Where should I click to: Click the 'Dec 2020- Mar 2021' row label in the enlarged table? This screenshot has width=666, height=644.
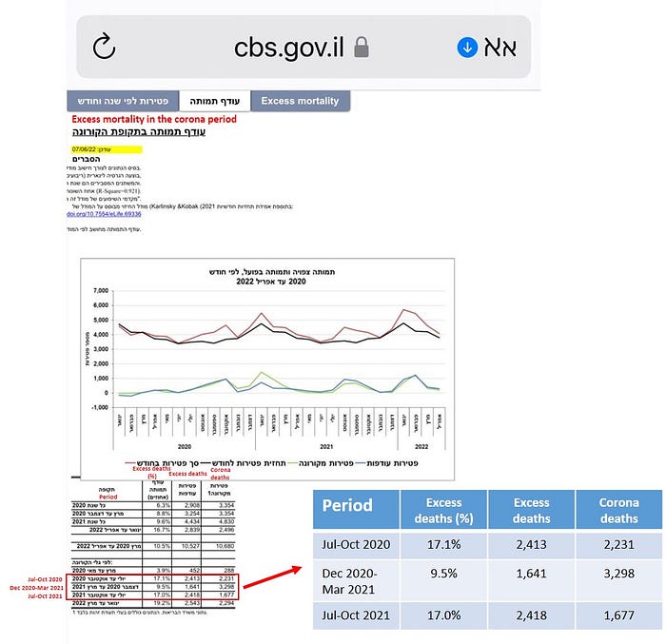pos(349,581)
